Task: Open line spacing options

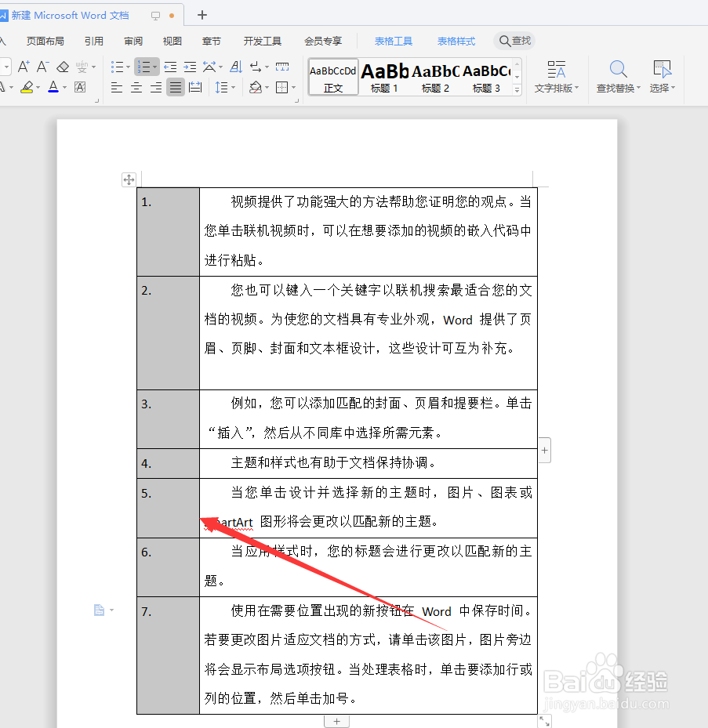Action: (x=222, y=87)
